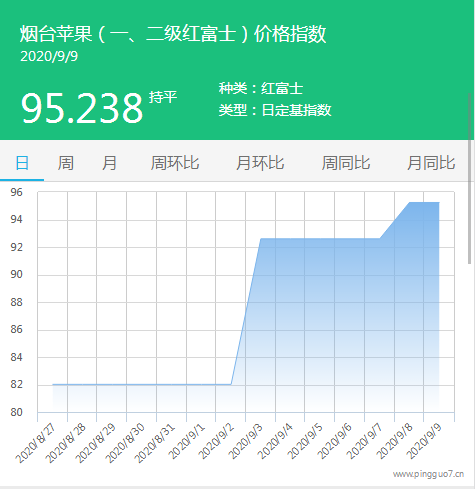Image resolution: width=475 pixels, height=489 pixels.
Task: Click the vertical scrollbar thumb
Action: pyautogui.click(x=470, y=178)
